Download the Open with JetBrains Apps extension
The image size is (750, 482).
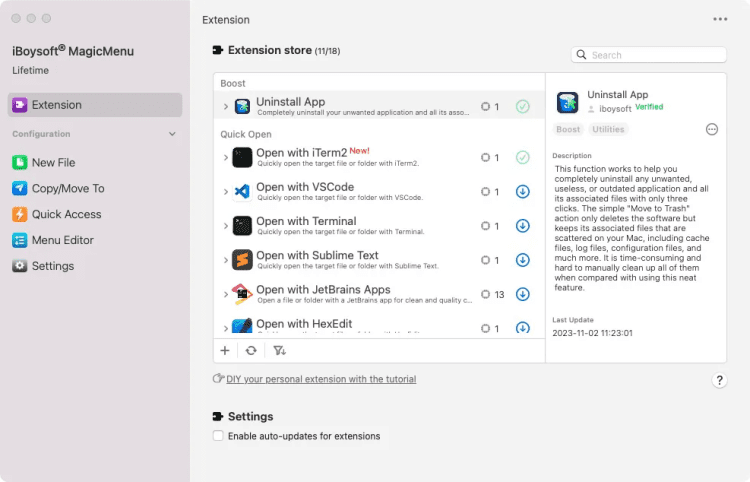[x=522, y=294]
